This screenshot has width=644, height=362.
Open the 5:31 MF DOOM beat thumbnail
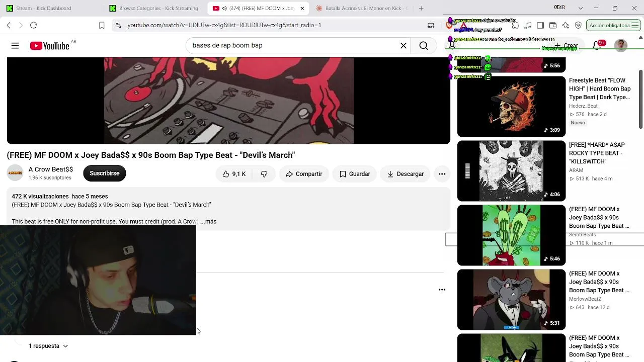[511, 300]
